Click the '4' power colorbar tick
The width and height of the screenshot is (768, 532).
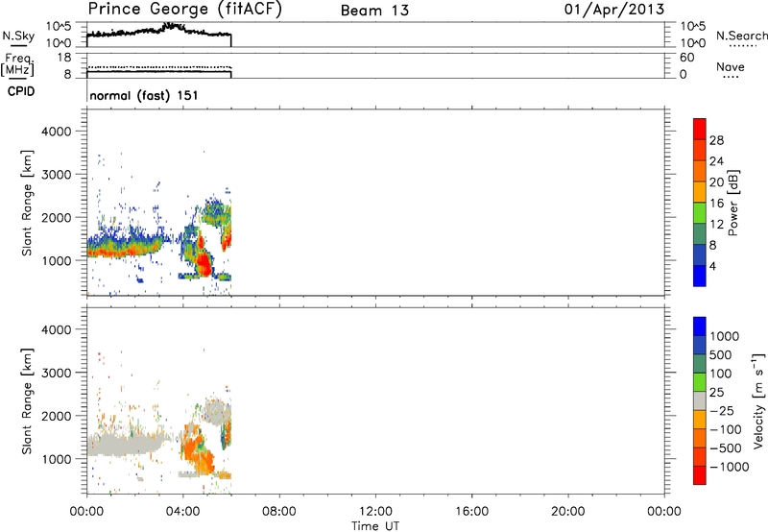coord(712,266)
